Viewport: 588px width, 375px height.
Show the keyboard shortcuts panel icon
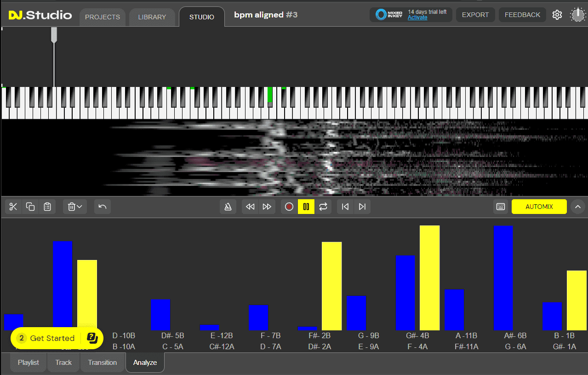[x=500, y=207]
